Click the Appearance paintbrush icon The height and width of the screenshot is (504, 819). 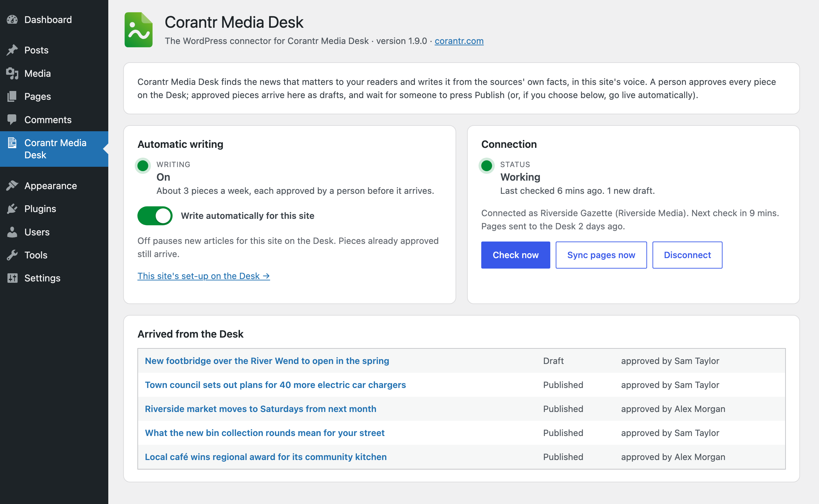click(x=12, y=186)
